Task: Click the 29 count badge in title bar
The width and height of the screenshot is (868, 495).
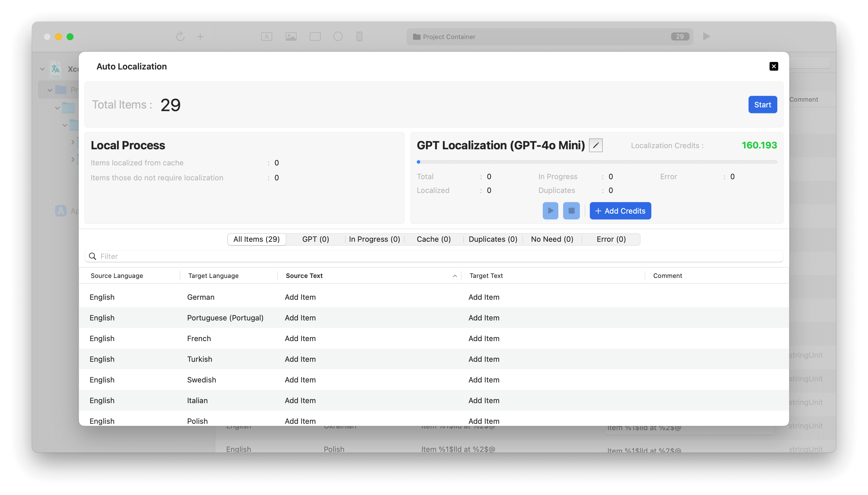Action: pos(680,36)
